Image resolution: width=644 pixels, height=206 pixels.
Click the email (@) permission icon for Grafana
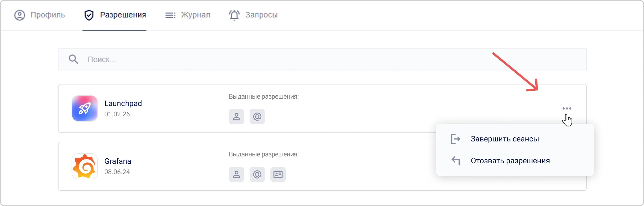[x=257, y=174]
